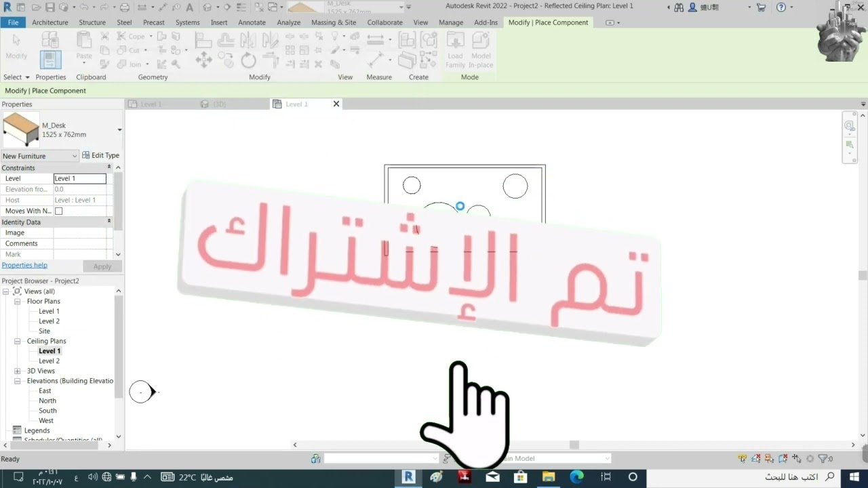Open Microsoft Edge from the taskbar
The image size is (868, 488).
click(x=576, y=477)
